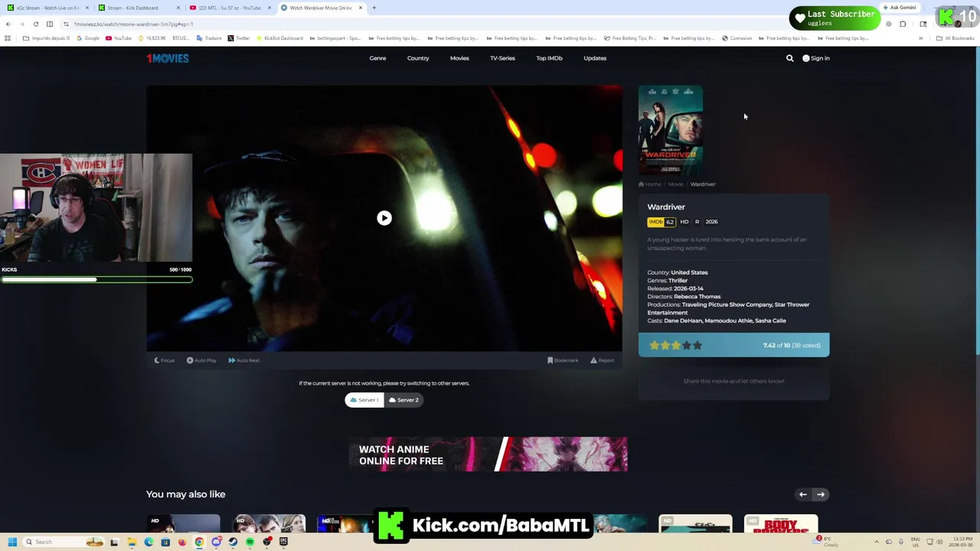Select Server 1
The image size is (980, 551).
(364, 399)
